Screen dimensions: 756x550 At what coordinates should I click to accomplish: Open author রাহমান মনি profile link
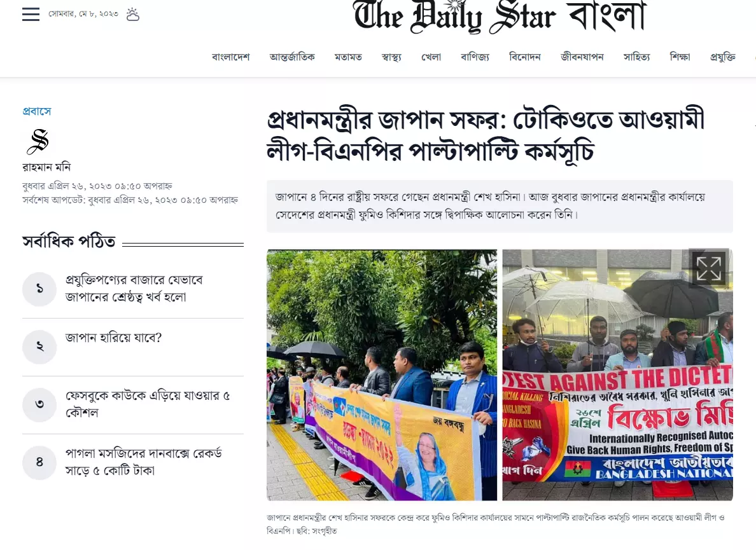(46, 167)
